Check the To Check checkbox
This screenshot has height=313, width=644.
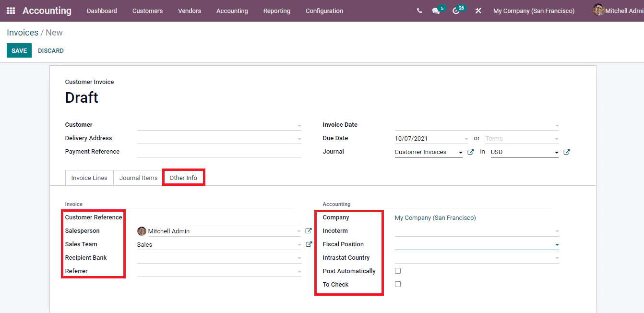398,284
